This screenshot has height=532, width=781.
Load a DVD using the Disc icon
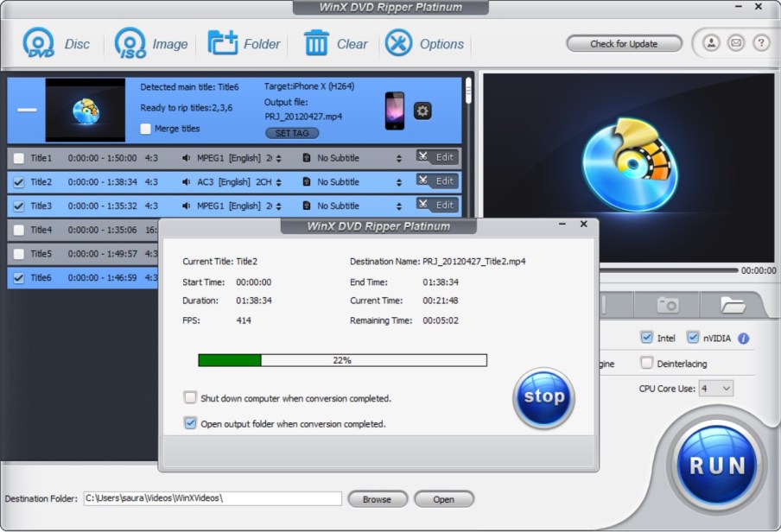click(38, 43)
